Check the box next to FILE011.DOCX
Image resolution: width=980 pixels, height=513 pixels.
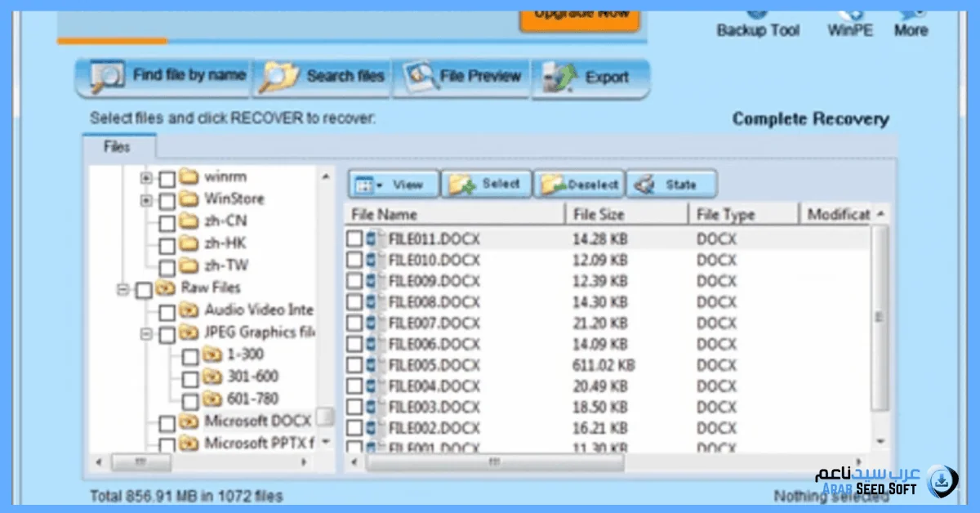354,239
